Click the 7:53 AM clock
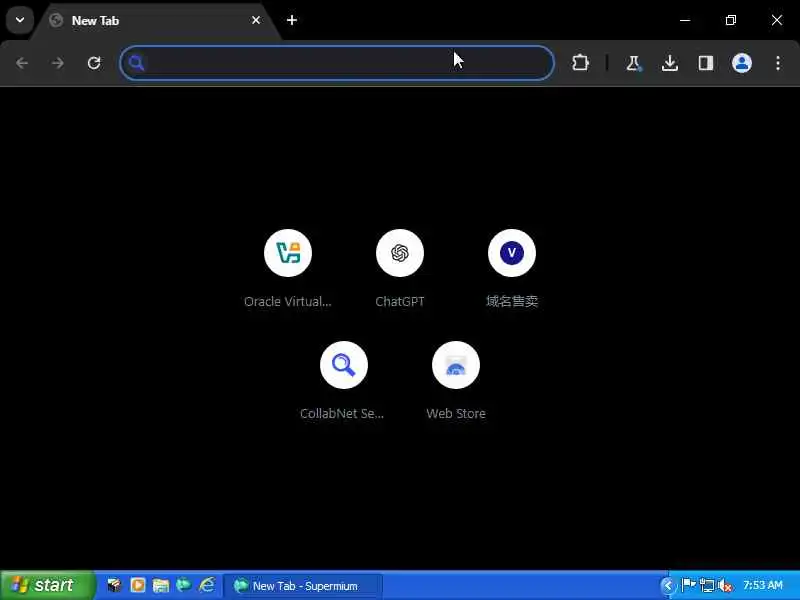This screenshot has width=800, height=600. click(x=762, y=585)
